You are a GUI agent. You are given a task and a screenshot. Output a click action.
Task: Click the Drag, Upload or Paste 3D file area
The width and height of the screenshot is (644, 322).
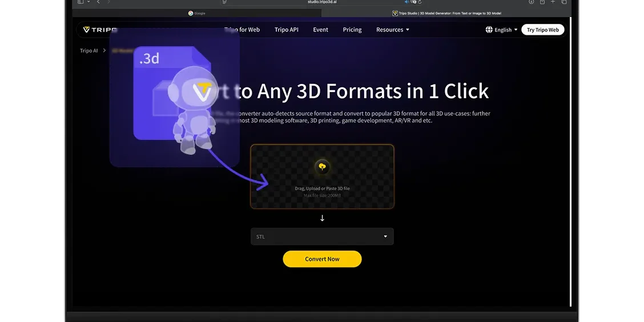[x=323, y=176]
